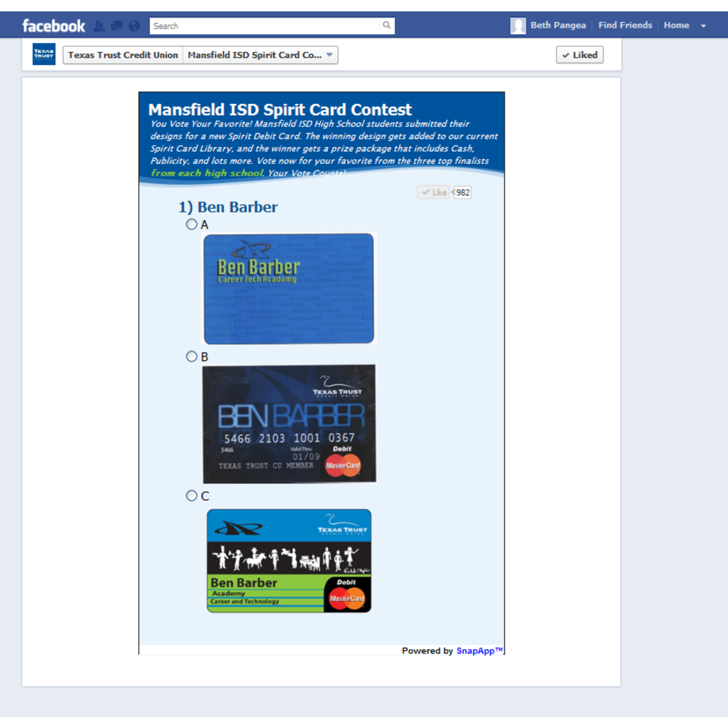
Task: Open the notifications globe icon
Action: [134, 26]
